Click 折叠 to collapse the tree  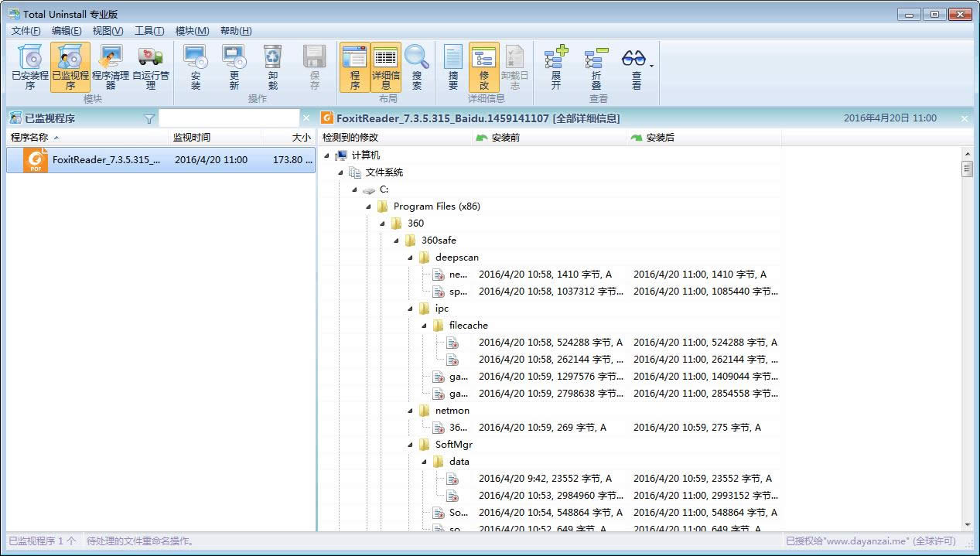point(596,66)
